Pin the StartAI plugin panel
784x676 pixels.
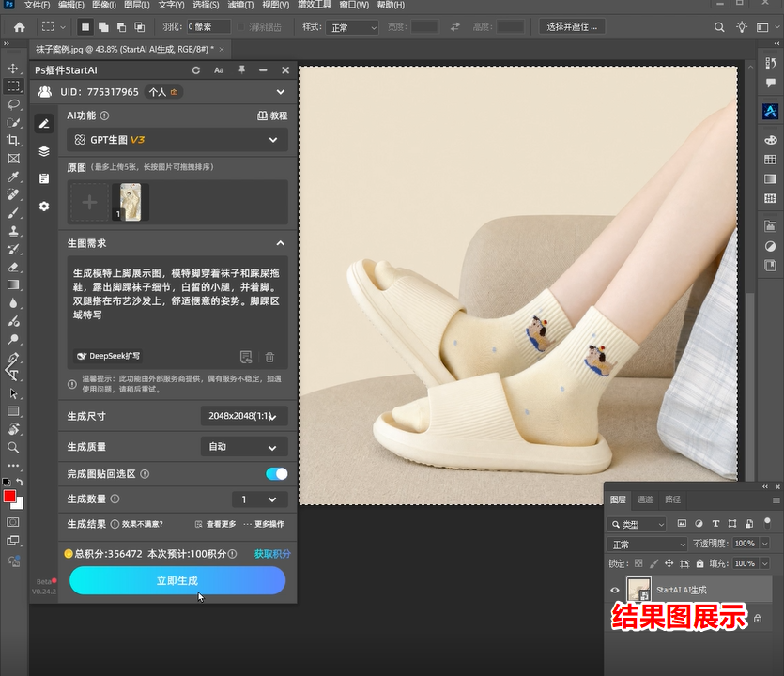pyautogui.click(x=241, y=70)
